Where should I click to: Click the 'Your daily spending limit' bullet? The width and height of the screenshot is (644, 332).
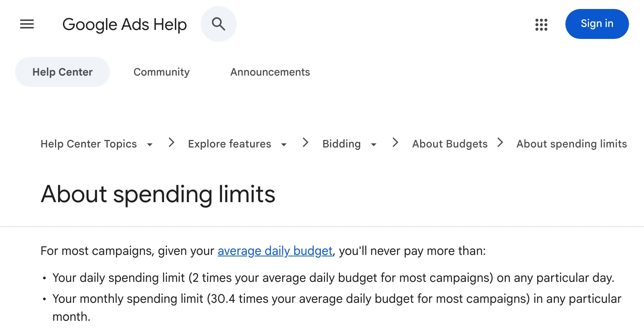click(x=333, y=278)
